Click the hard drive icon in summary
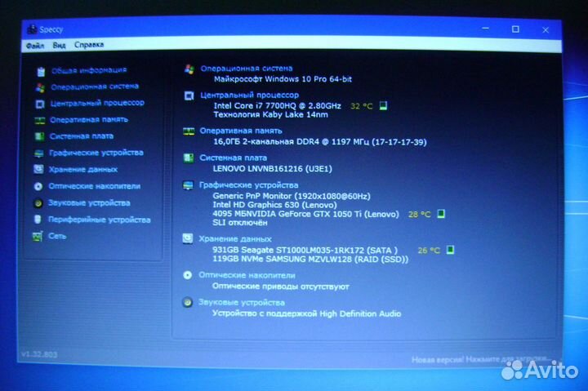Screen dimensions: 588x391 pyautogui.click(x=188, y=239)
